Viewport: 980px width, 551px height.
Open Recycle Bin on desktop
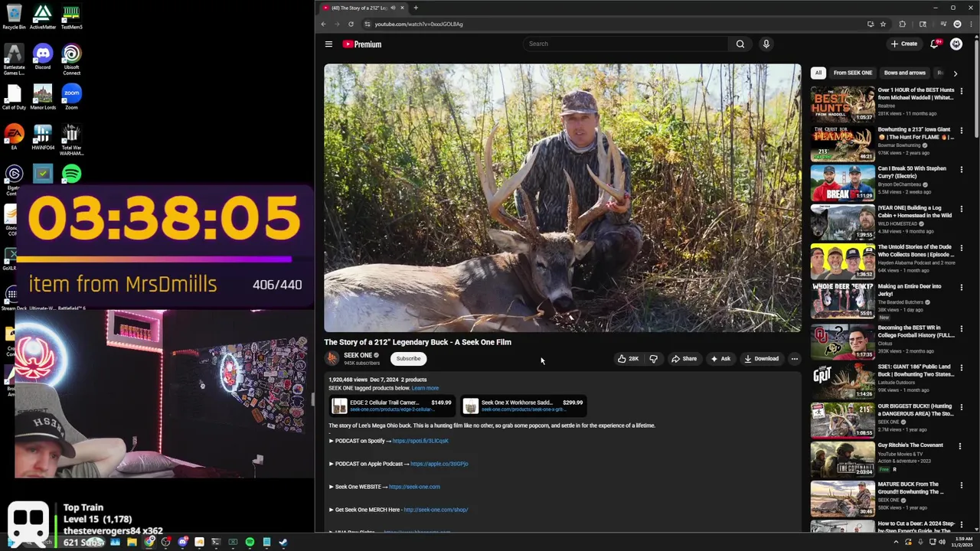14,18
